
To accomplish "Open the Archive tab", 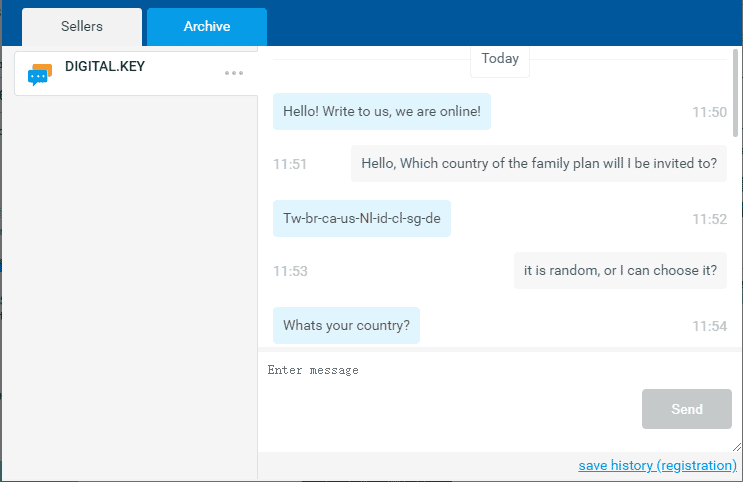I will 207,27.
